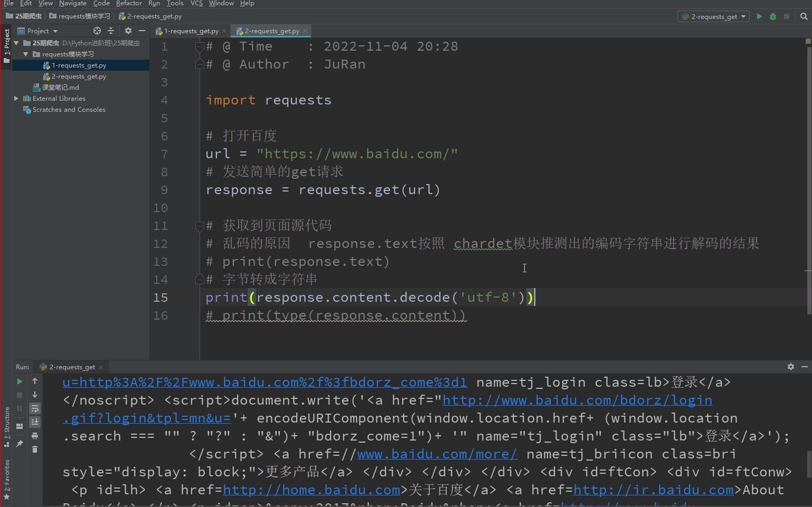Click 25期爬虫 breadcrumb
Viewport: 812px width, 507px height.
[24, 16]
